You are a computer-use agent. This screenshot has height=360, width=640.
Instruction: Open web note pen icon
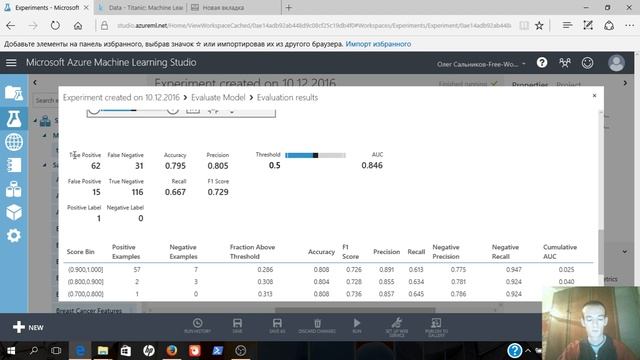[x=588, y=25]
